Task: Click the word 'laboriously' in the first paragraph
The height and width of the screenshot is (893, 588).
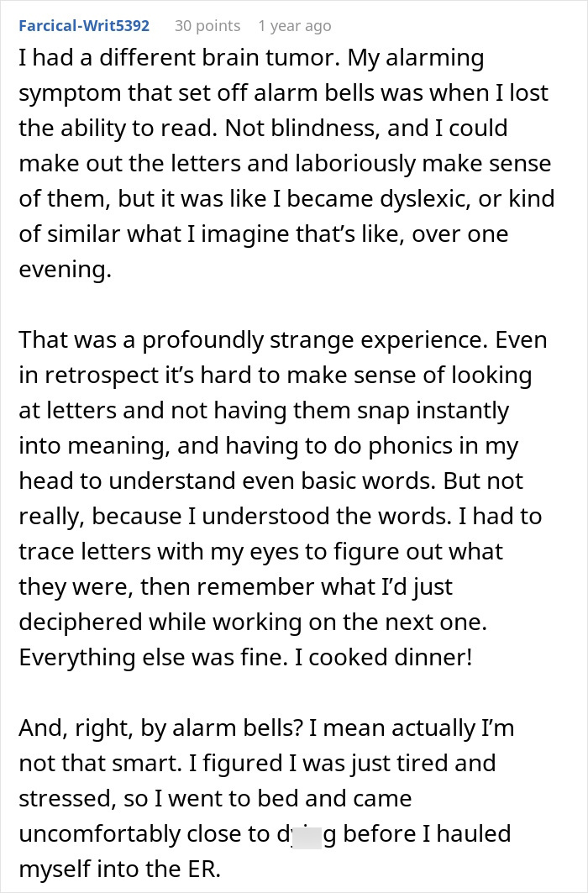Action: pos(355,163)
